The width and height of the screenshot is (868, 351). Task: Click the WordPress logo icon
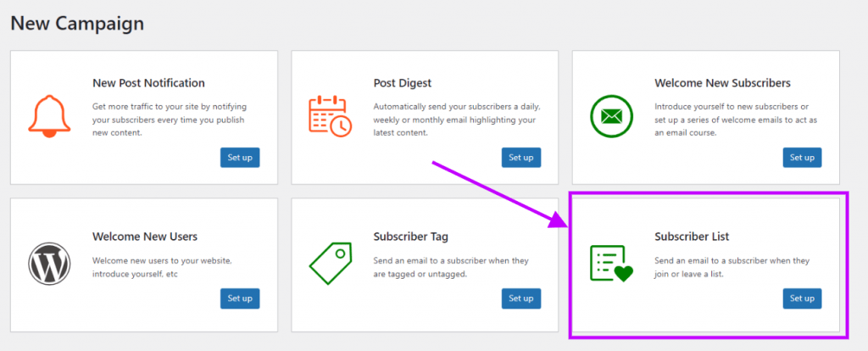click(x=49, y=264)
